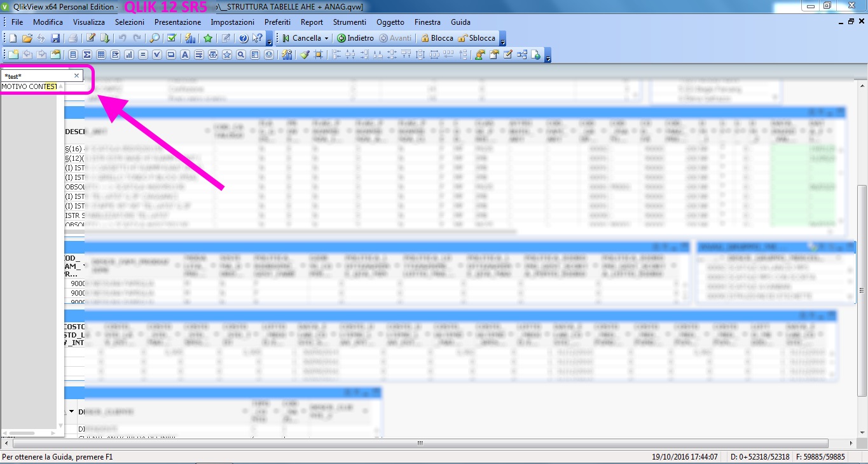Open the Report menu
This screenshot has width=868, height=464.
click(x=312, y=22)
